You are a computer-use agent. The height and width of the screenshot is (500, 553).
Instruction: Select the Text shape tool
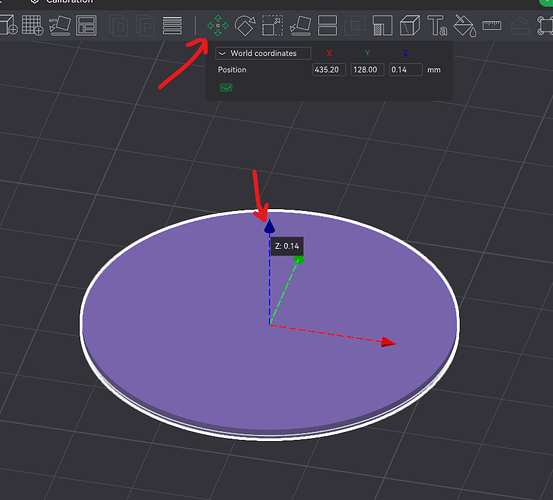437,25
